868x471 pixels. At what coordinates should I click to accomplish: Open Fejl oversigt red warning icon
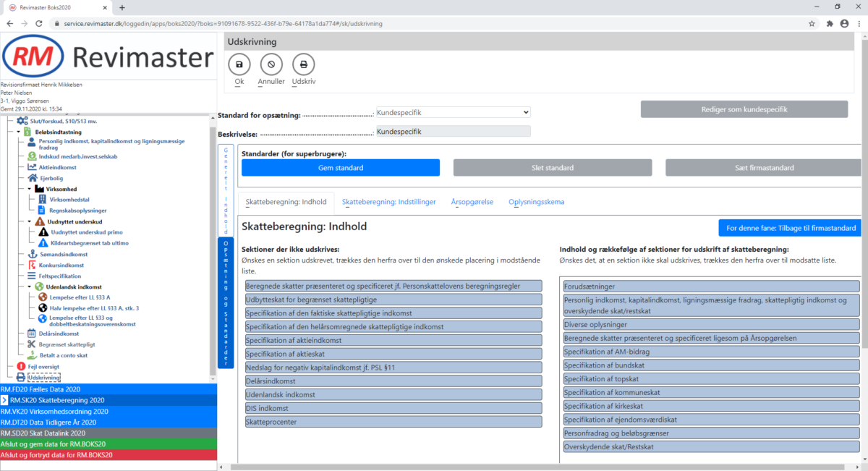(x=21, y=367)
